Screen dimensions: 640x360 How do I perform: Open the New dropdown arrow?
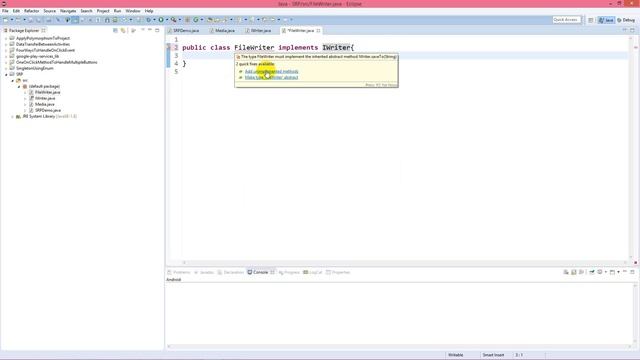(x=12, y=20)
